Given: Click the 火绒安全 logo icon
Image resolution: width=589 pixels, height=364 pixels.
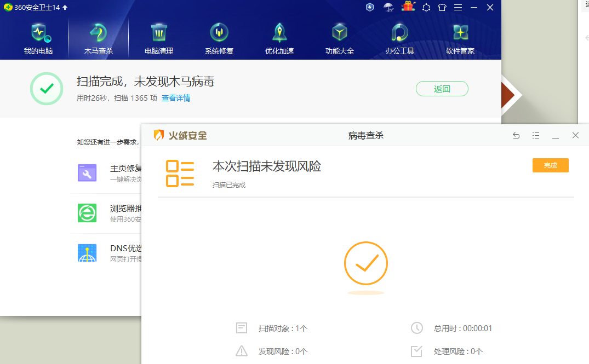Looking at the screenshot, I should pos(159,135).
